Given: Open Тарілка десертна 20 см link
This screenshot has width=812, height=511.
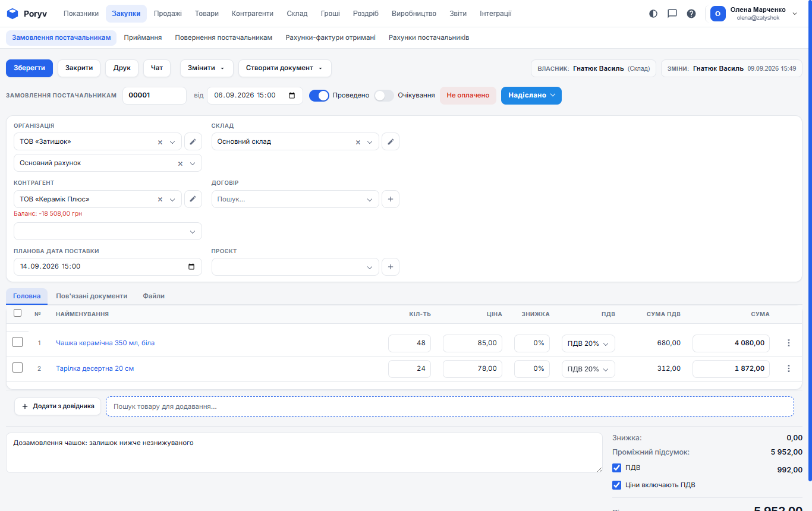Looking at the screenshot, I should point(95,368).
